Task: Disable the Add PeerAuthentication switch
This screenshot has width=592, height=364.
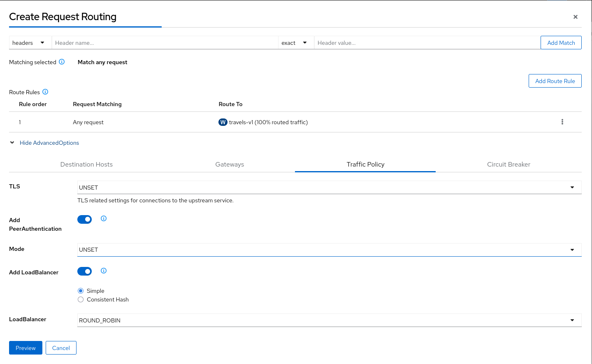Action: (x=85, y=219)
